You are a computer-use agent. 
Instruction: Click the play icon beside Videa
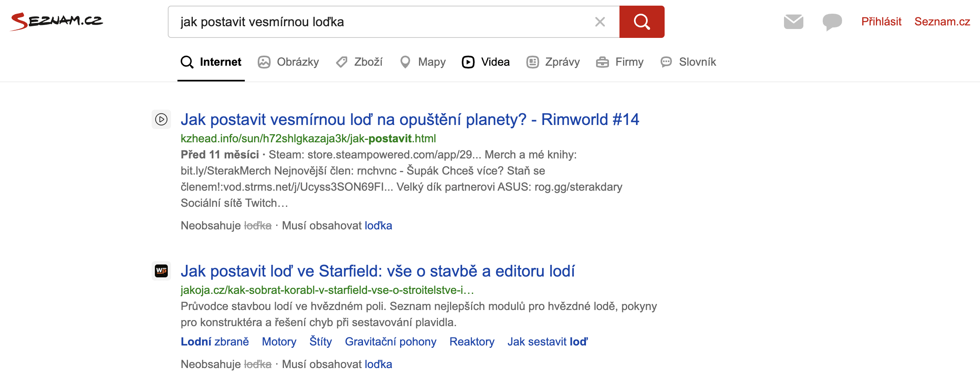tap(468, 62)
